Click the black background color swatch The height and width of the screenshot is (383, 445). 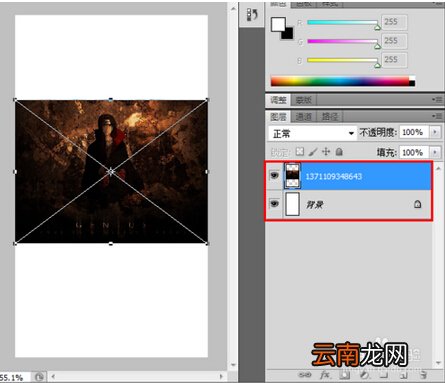point(288,34)
